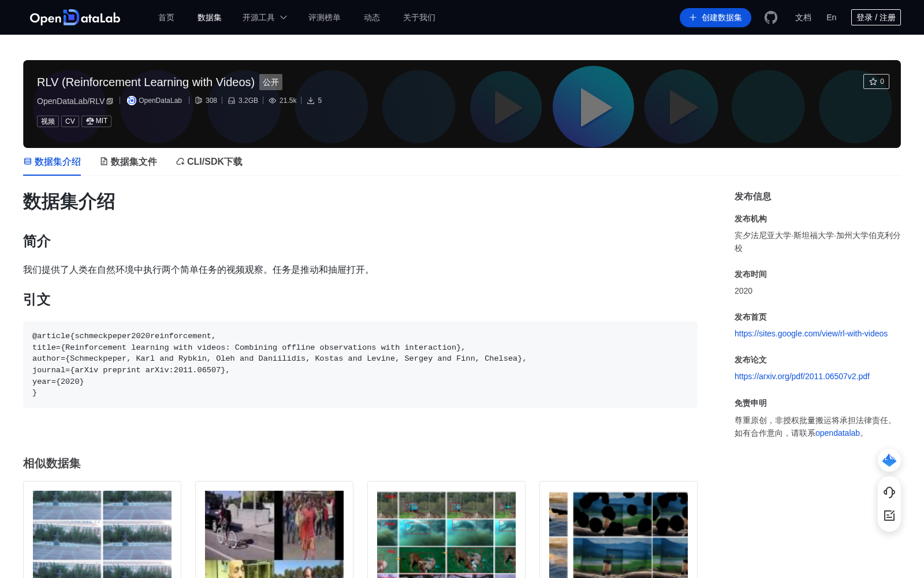Switch to the CLI/SDK下载 tab

[x=209, y=162]
